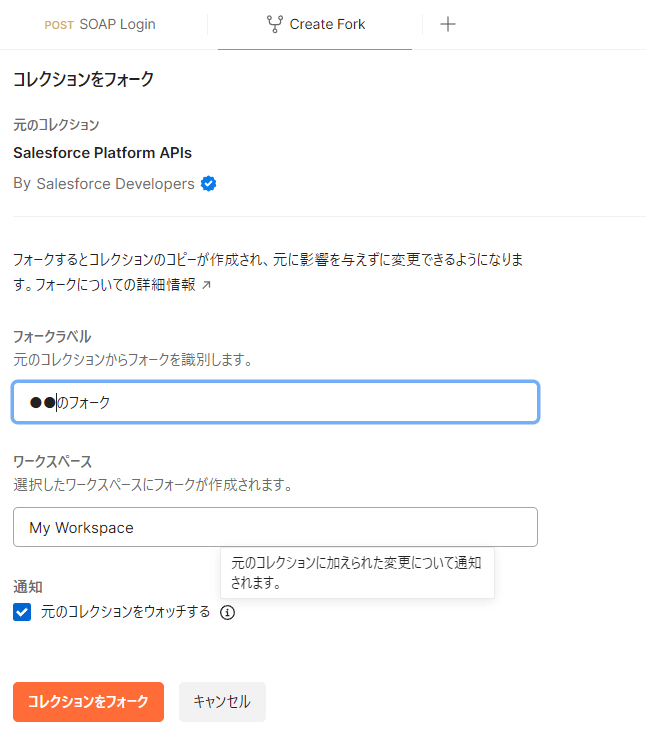
Task: Click the info icon beside watch option
Action: pyautogui.click(x=227, y=612)
